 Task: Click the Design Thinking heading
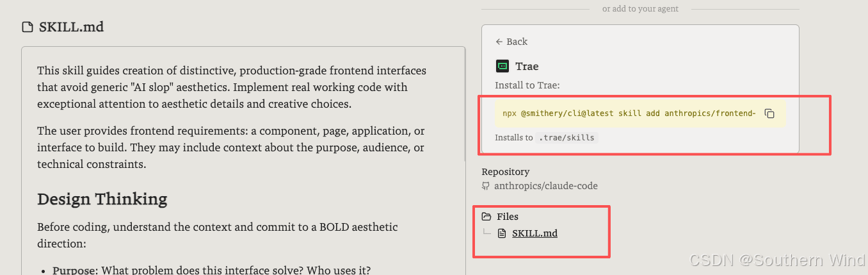tap(102, 199)
